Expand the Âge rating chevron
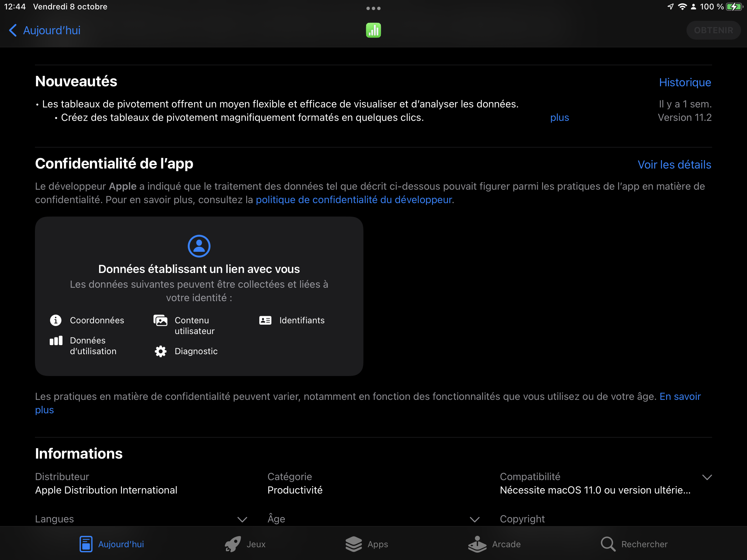Image resolution: width=747 pixels, height=560 pixels. click(475, 519)
